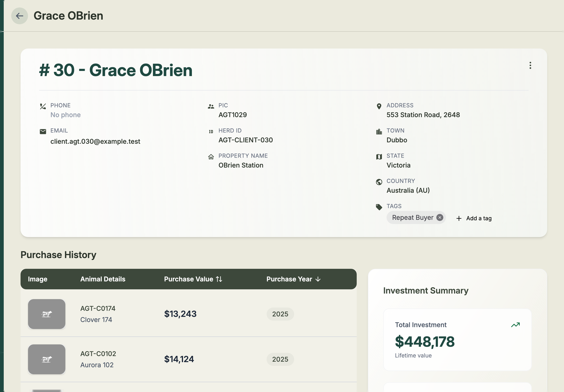Click the plus icon beside Add a tag
The width and height of the screenshot is (564, 392).
459,218
